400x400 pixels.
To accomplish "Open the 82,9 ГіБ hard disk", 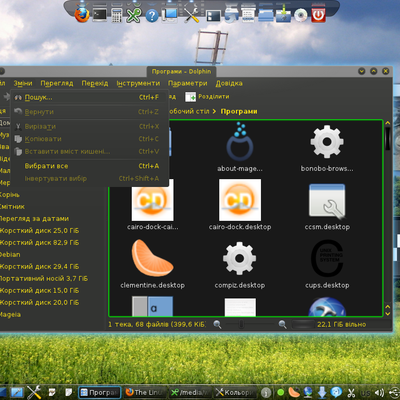I will point(39,243).
